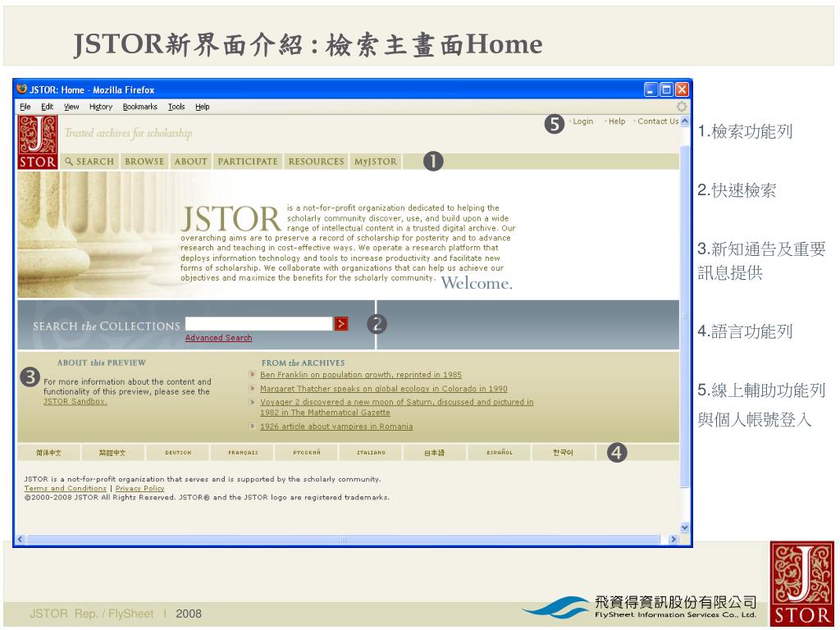The width and height of the screenshot is (840, 630).
Task: Select the PARTICIPATE navigation tab
Action: point(248,162)
